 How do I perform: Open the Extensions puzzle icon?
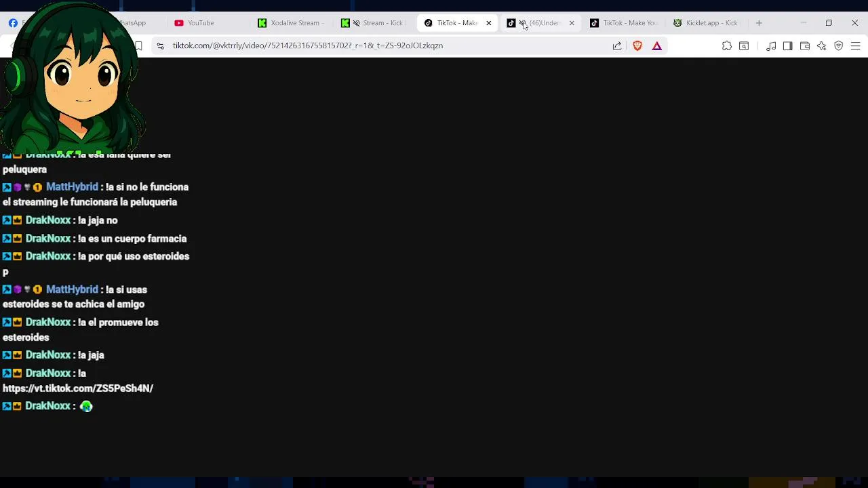coord(727,46)
